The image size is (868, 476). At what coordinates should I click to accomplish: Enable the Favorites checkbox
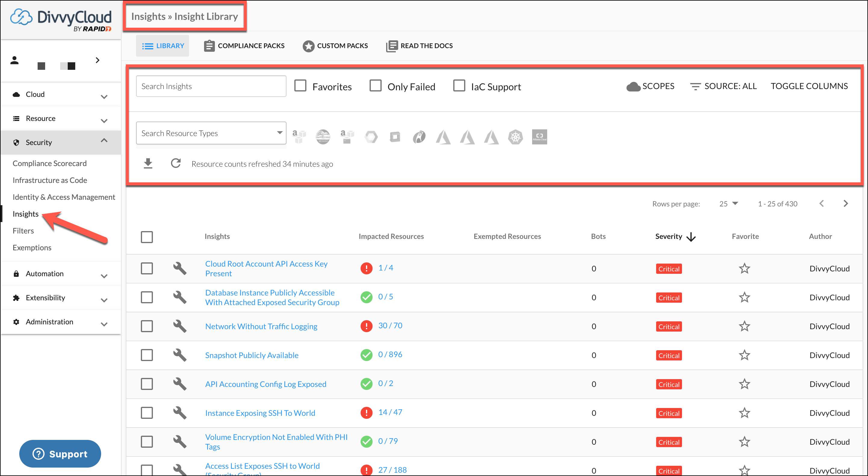point(300,85)
